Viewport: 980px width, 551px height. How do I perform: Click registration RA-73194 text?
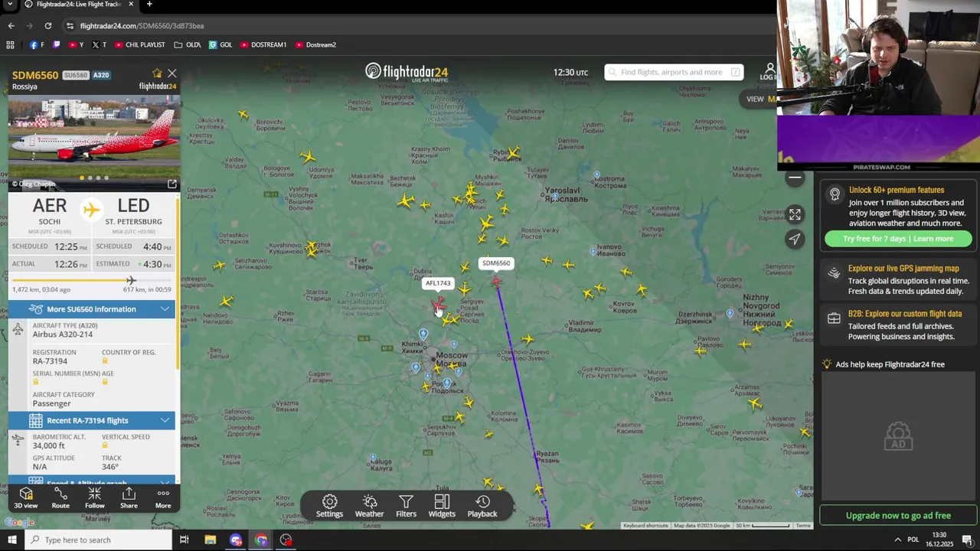point(50,361)
